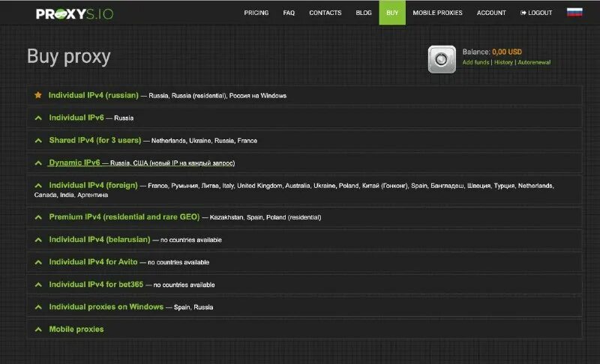Expand chevron beside Shared IPv4 (for 3 users)
Screen dimensions: 600x364
tap(38, 141)
